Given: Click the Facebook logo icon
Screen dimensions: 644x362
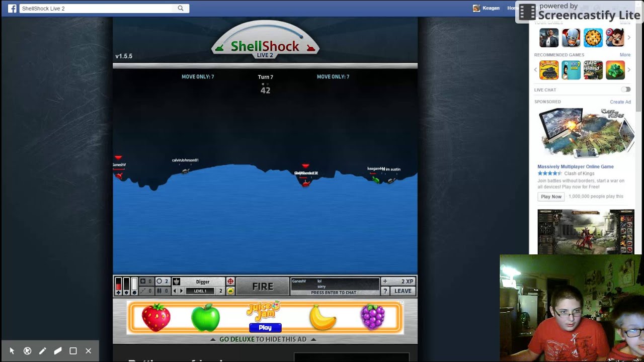Looking at the screenshot, I should click(12, 9).
